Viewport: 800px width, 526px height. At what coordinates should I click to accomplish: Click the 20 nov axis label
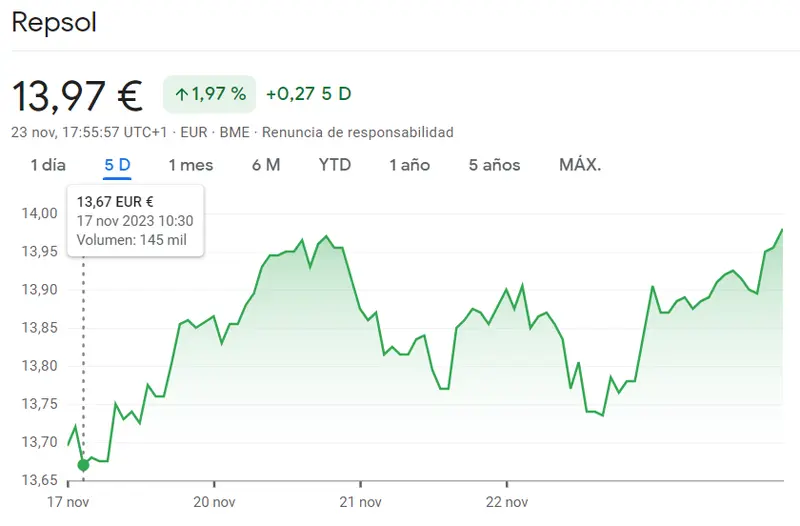tap(214, 502)
